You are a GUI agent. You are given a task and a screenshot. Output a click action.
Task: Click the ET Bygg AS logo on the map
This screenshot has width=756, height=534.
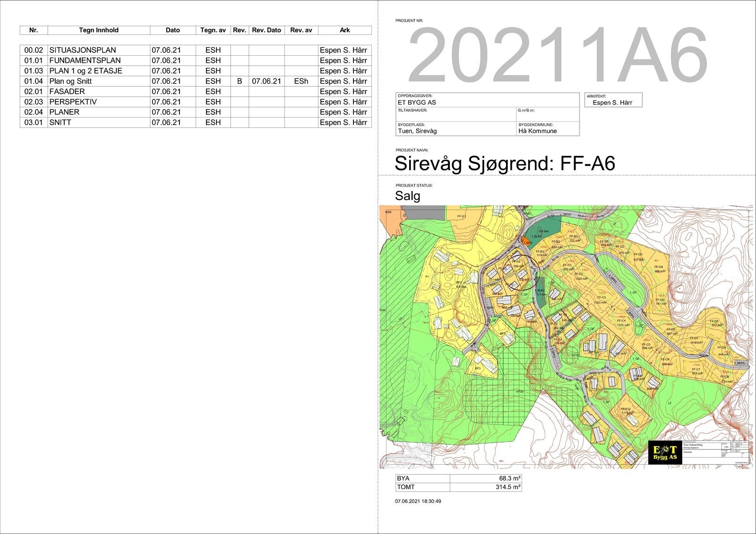[665, 453]
